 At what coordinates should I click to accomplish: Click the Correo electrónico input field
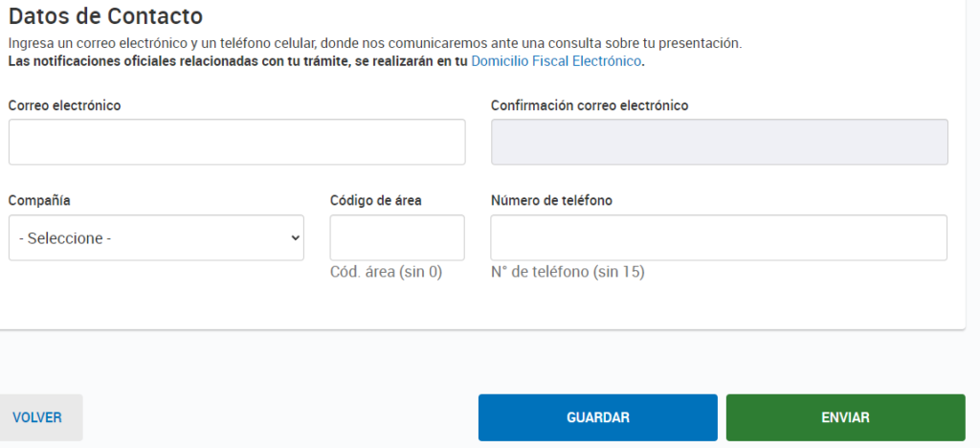(236, 142)
